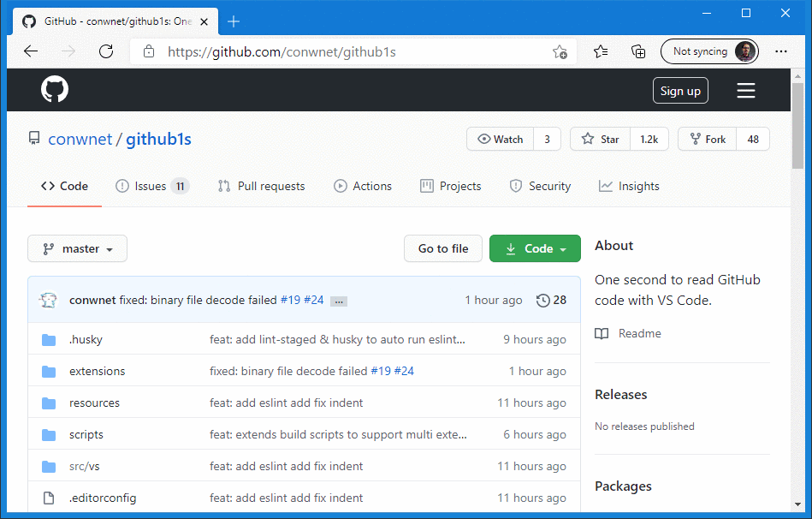View site information via the lock icon
The image size is (812, 519).
pos(149,51)
